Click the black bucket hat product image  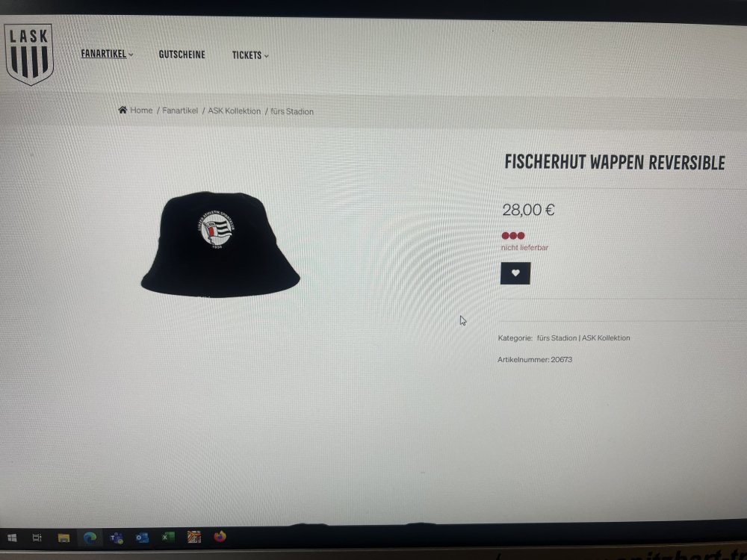[x=220, y=245]
